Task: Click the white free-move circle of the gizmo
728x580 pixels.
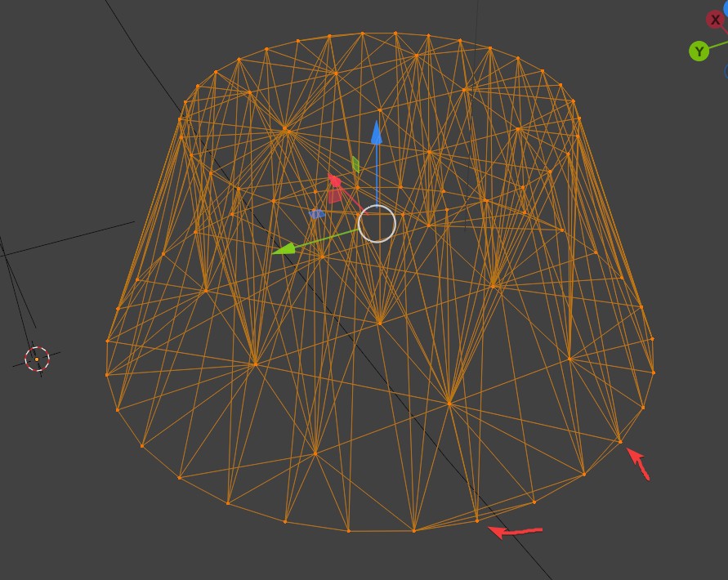Action: (x=377, y=224)
